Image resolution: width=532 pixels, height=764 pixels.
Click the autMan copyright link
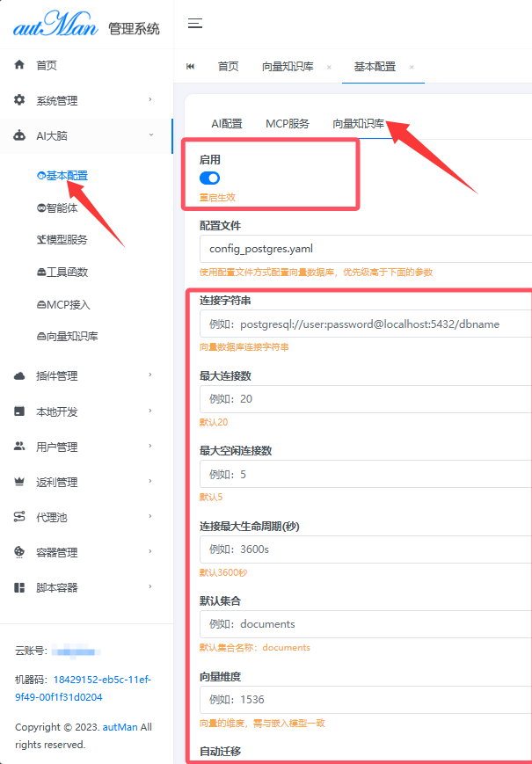click(x=119, y=727)
